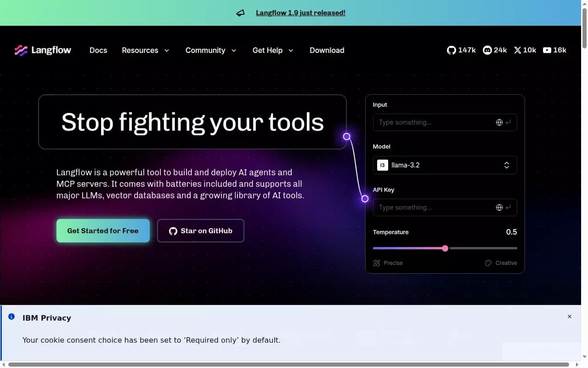Open the YouTube link showing 16k
The width and height of the screenshot is (588, 368).
(554, 50)
